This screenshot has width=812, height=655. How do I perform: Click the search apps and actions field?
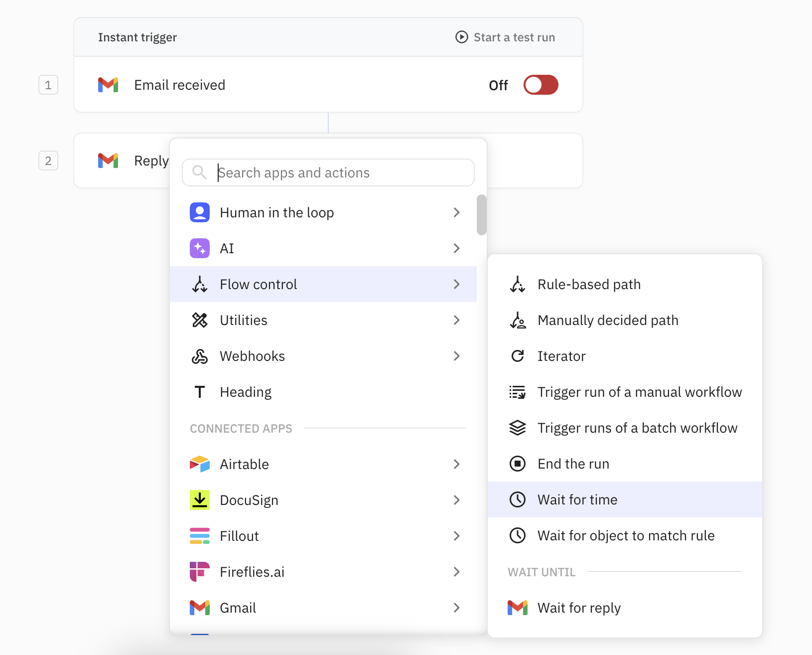pos(328,172)
